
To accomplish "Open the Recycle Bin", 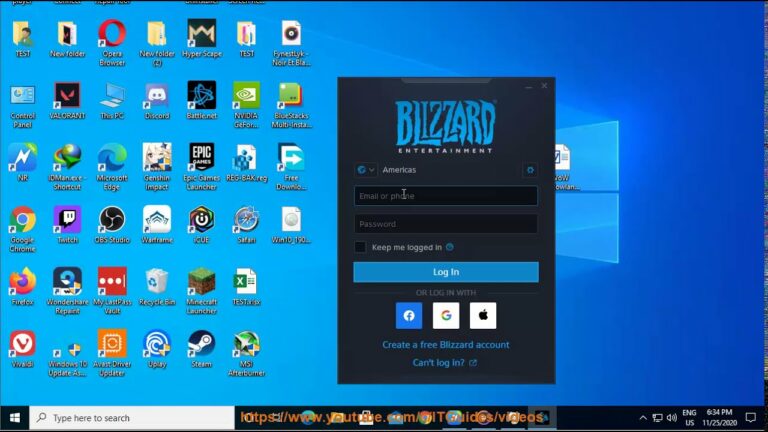I will (157, 287).
